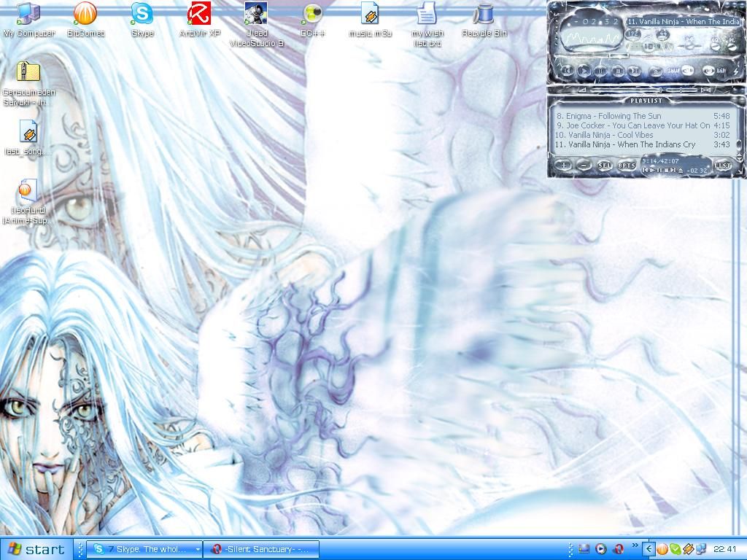Select Vanilla Ninja - Cool Vibes track

[643, 135]
